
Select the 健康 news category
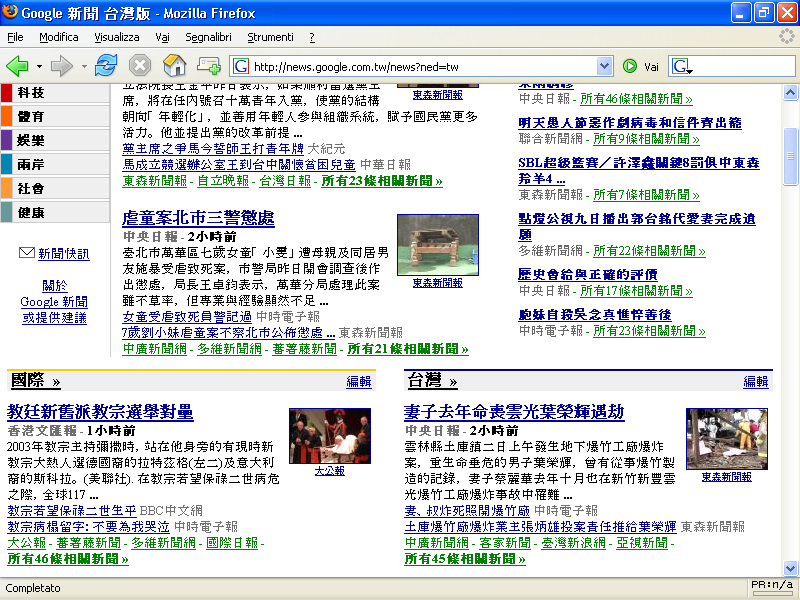pyautogui.click(x=55, y=212)
